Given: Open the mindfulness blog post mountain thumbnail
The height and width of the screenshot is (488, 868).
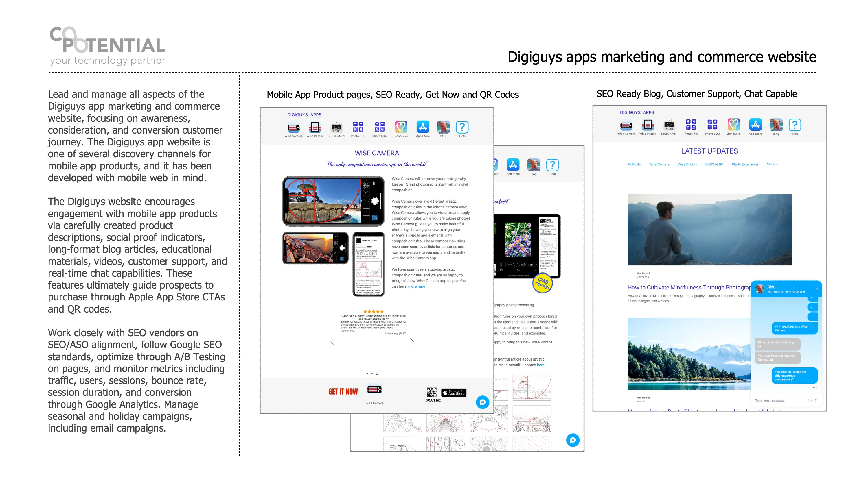Looking at the screenshot, I should click(709, 229).
